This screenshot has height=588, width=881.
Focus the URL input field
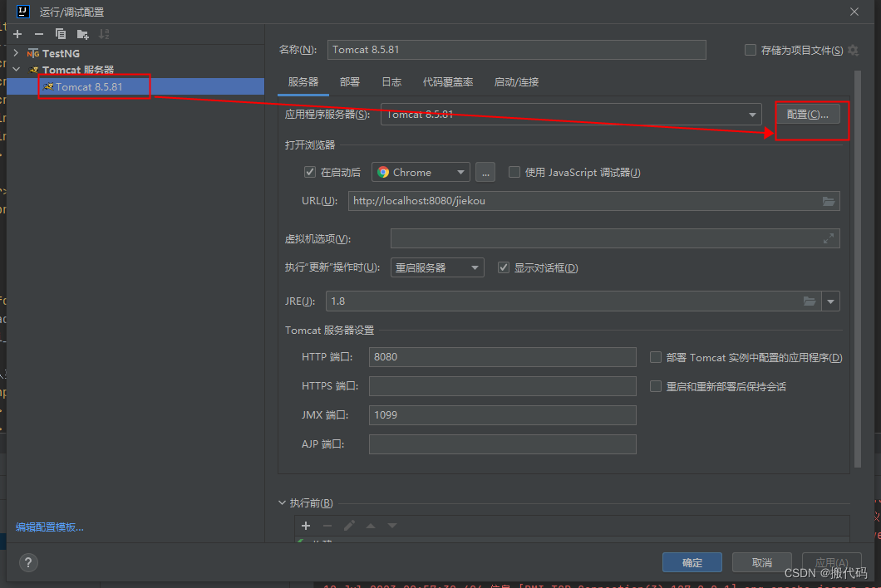click(594, 201)
